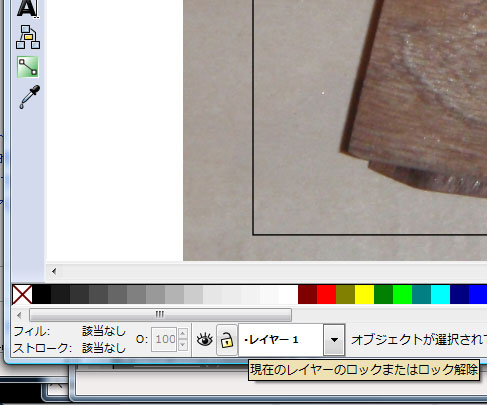Pick the black color swatch
Screen dimensions: 487x405
(x=42, y=295)
